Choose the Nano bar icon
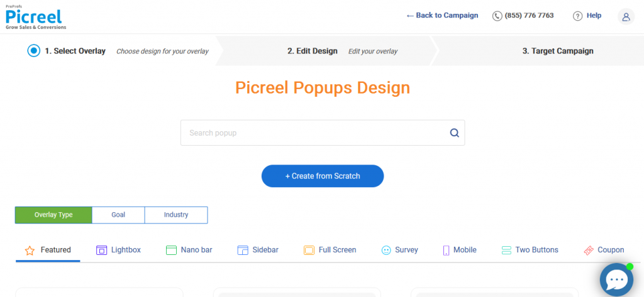The width and height of the screenshot is (644, 297). pyautogui.click(x=171, y=251)
